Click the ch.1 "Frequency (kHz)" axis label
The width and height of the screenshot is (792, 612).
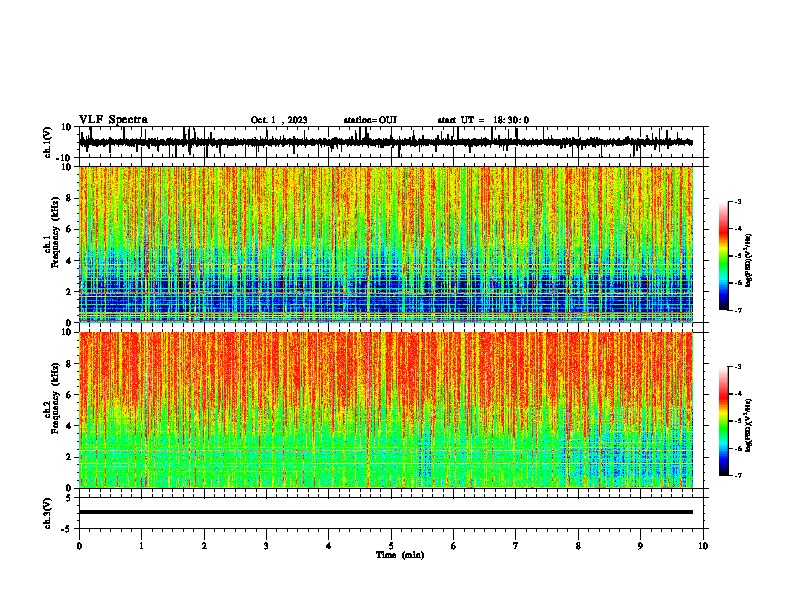tap(55, 232)
